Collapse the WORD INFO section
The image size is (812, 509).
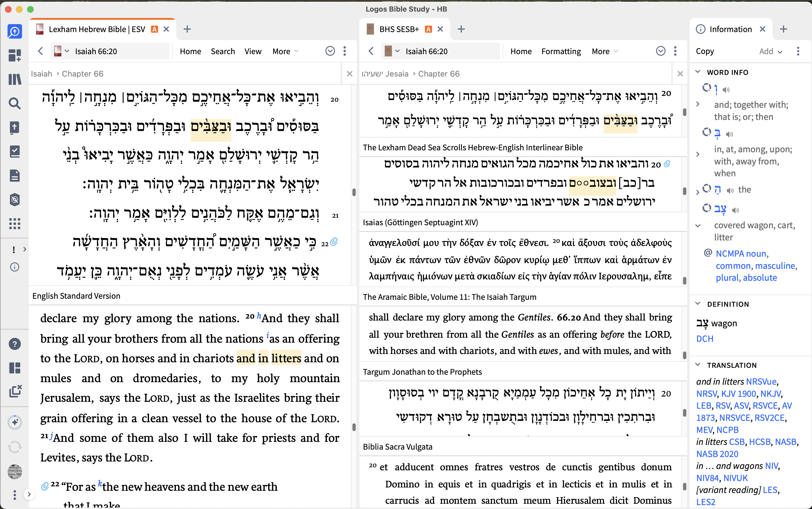pyautogui.click(x=698, y=72)
